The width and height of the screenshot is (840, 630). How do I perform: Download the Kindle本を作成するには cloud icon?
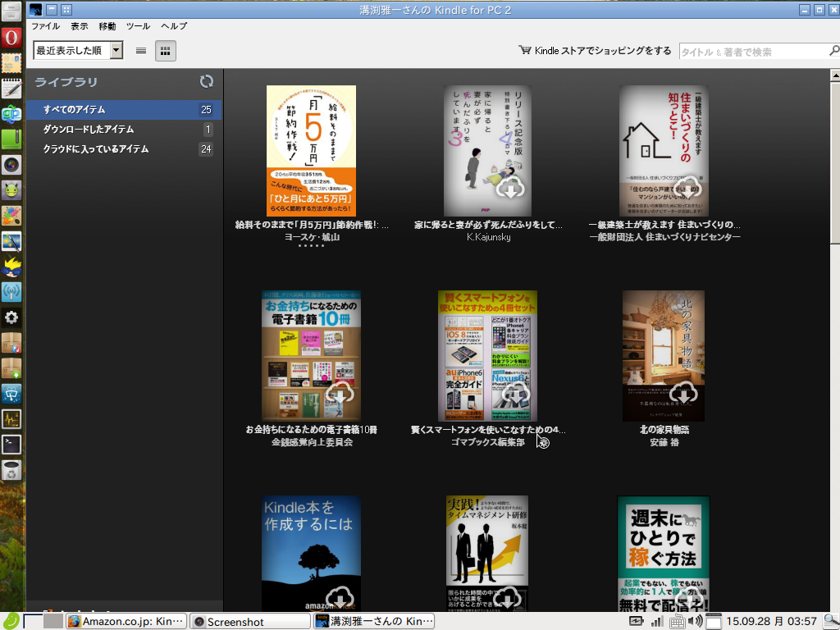tap(340, 598)
